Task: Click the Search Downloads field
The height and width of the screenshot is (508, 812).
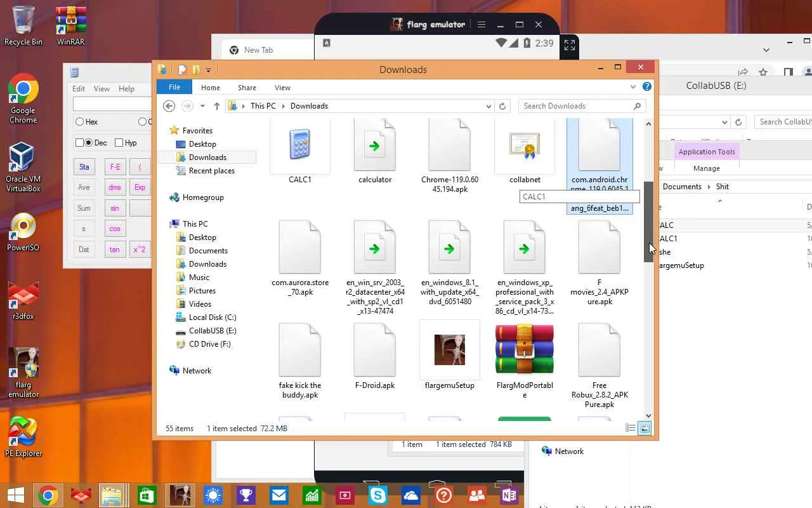Action: 582,106
